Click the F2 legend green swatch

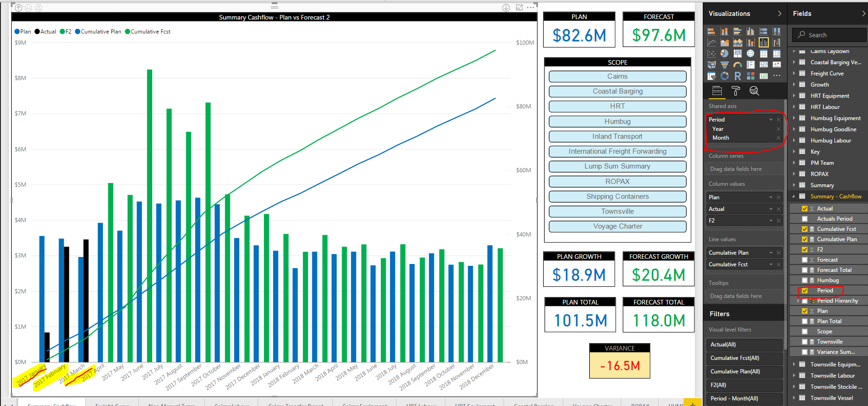62,32
